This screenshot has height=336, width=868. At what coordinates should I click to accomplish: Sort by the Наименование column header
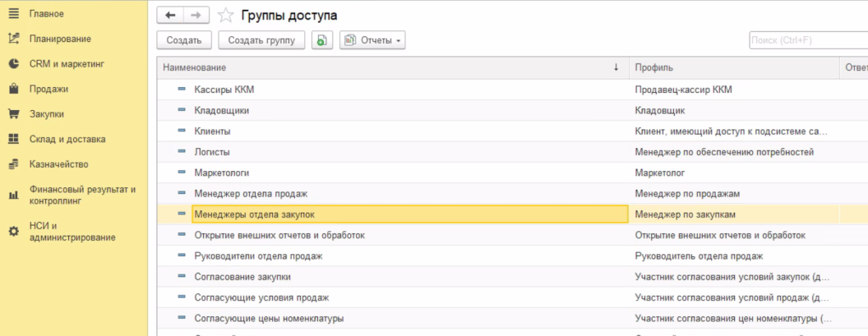point(386,67)
